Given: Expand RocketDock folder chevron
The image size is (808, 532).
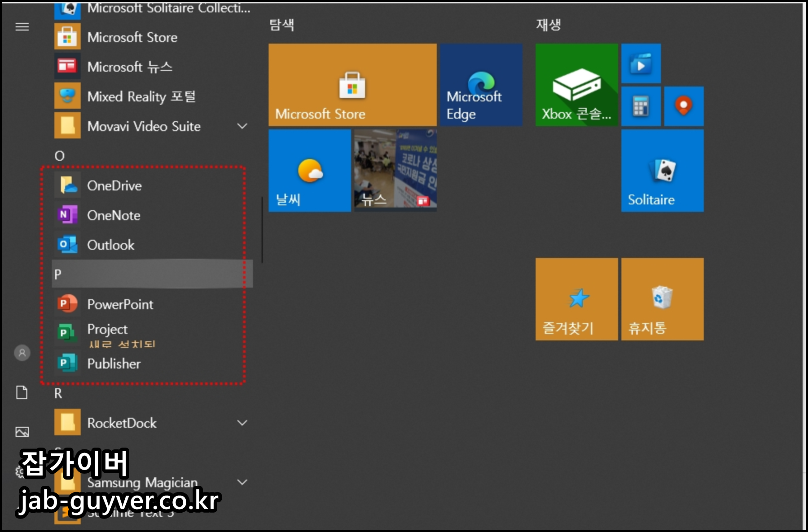Looking at the screenshot, I should [x=242, y=422].
